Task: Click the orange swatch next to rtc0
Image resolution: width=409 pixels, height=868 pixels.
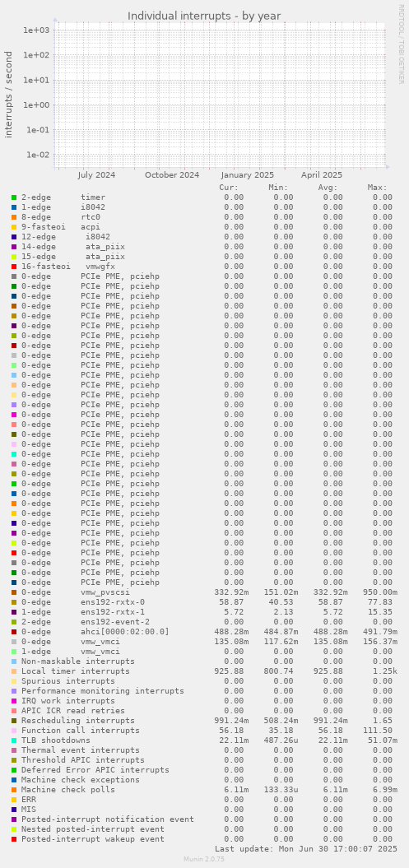Action: coord(14,217)
